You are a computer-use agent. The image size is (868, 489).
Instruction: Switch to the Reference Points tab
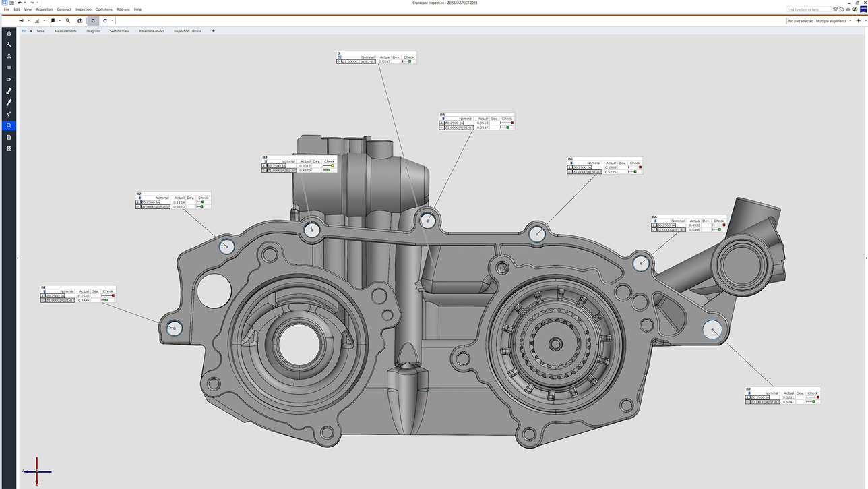[x=151, y=31]
